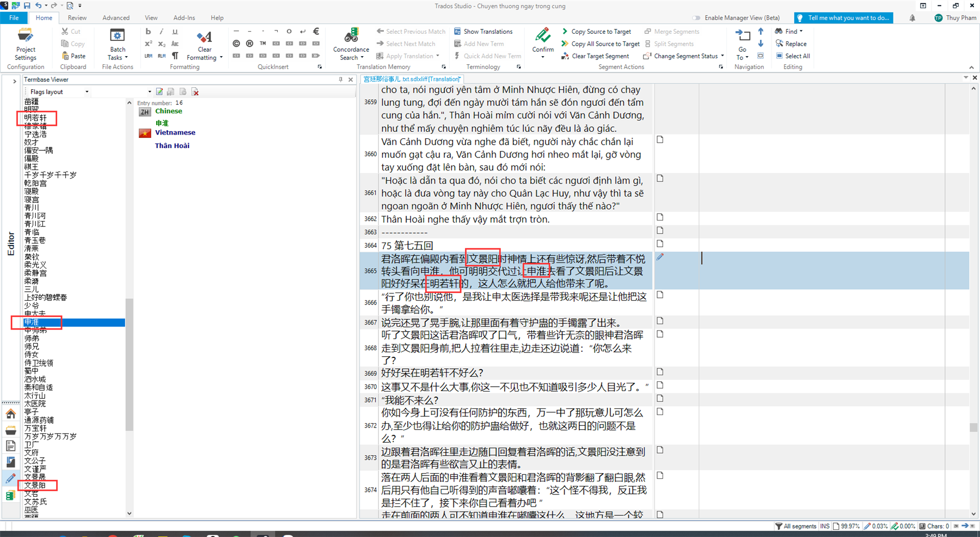Switch to the Advanced ribbon tab
This screenshot has height=537, width=980.
[x=116, y=17]
